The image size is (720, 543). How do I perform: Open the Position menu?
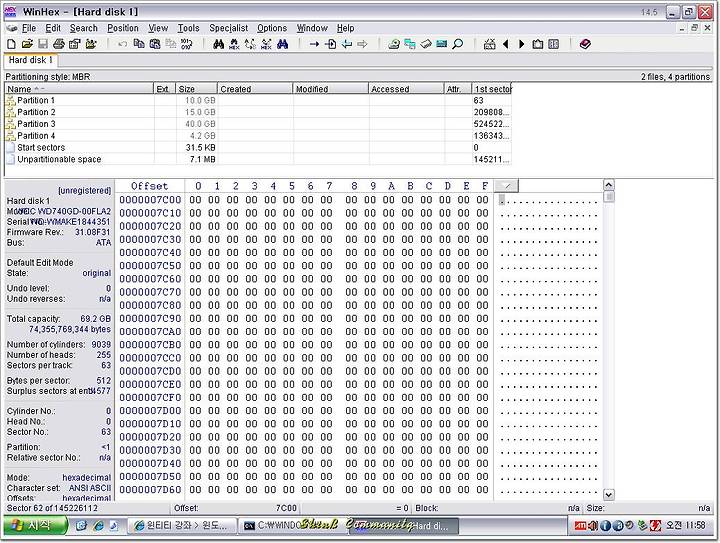[123, 28]
